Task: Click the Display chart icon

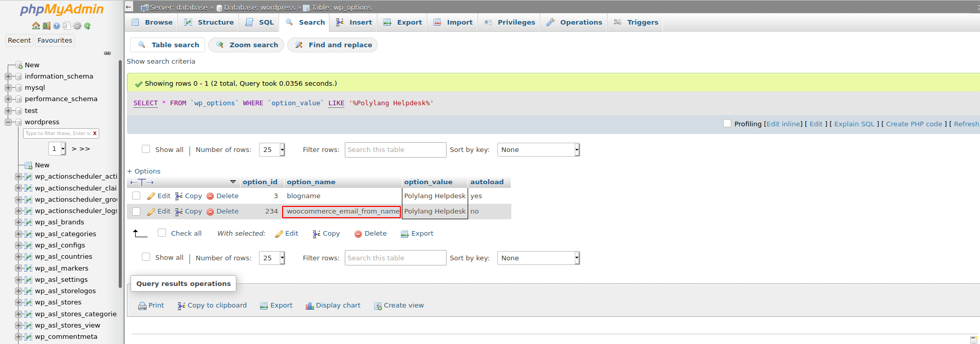Action: [x=309, y=306]
